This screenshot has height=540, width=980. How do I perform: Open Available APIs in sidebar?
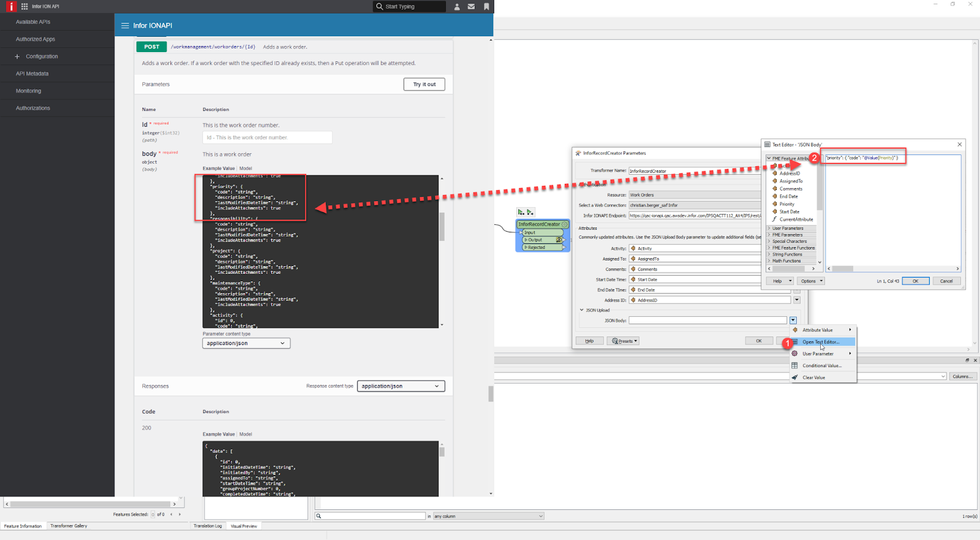pyautogui.click(x=33, y=22)
